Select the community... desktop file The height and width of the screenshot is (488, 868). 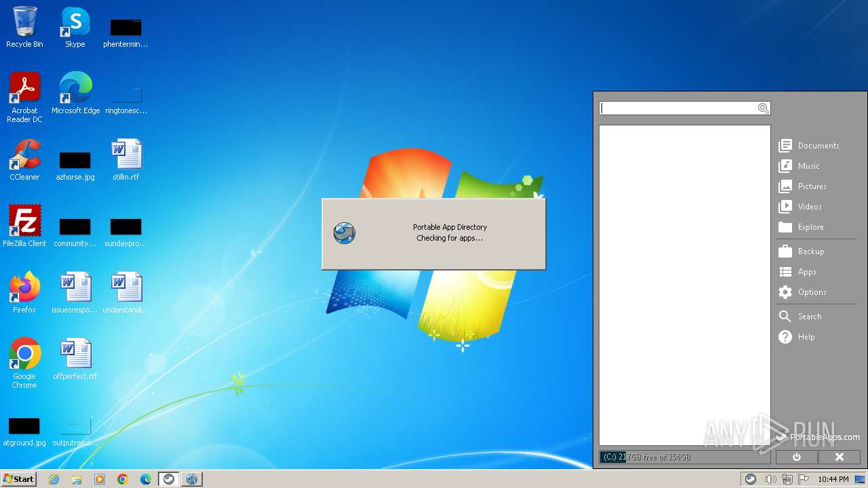coord(75,232)
